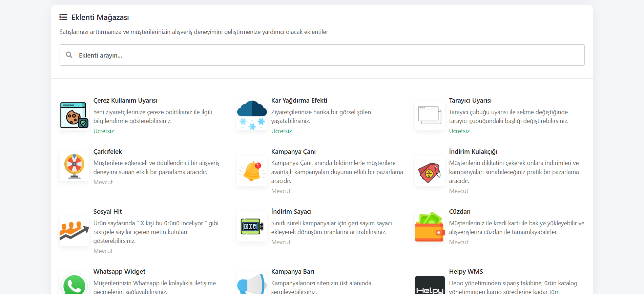This screenshot has height=294, width=644.
Task: Open the green Whatsapp Widget icon
Action: 74,285
